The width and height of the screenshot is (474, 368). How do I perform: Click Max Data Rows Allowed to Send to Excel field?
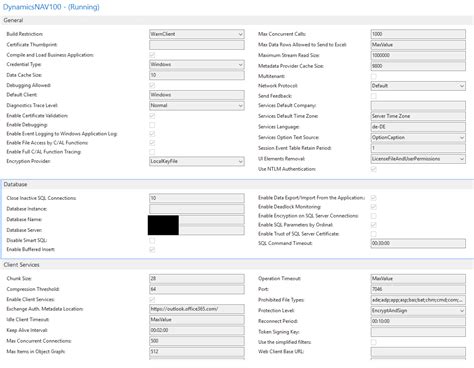coord(418,45)
